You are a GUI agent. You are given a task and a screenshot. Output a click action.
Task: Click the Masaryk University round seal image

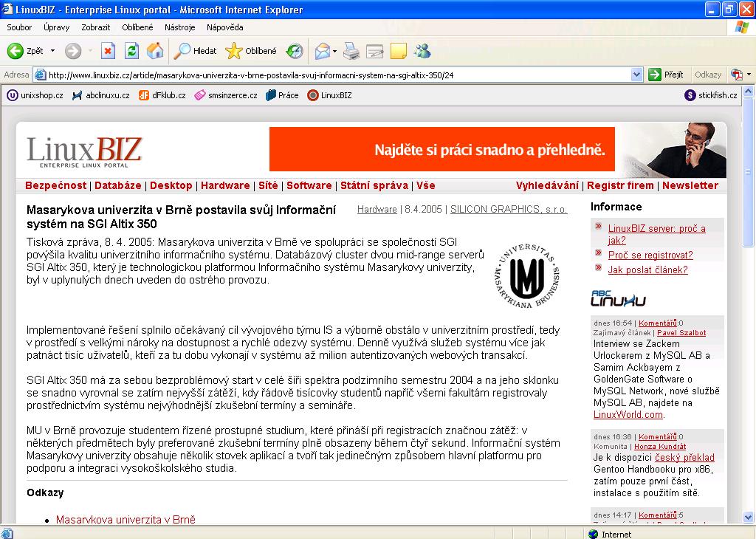click(527, 275)
